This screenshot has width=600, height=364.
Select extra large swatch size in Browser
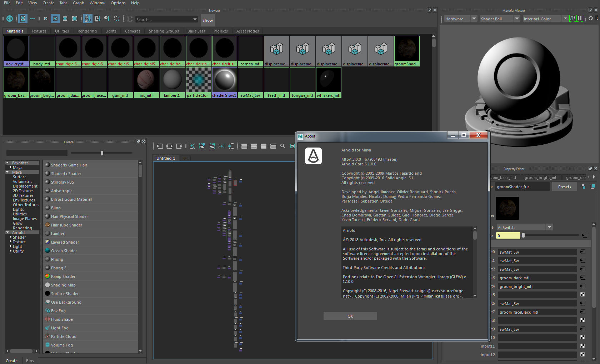coord(75,19)
